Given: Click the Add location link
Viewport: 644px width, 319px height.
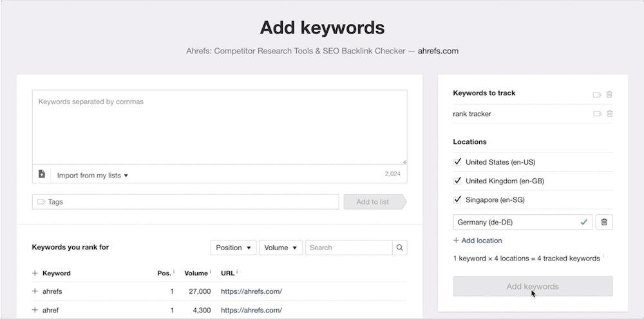Looking at the screenshot, I should pos(477,241).
